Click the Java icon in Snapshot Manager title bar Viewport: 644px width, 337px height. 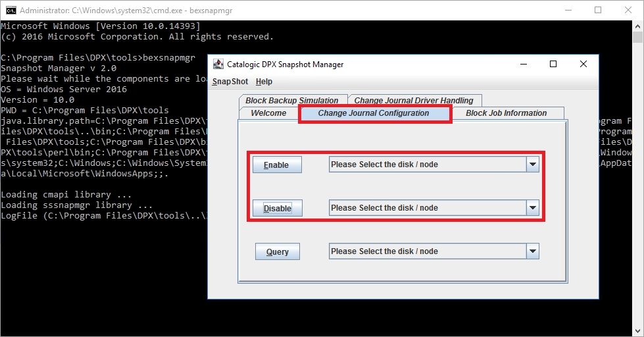pyautogui.click(x=218, y=65)
